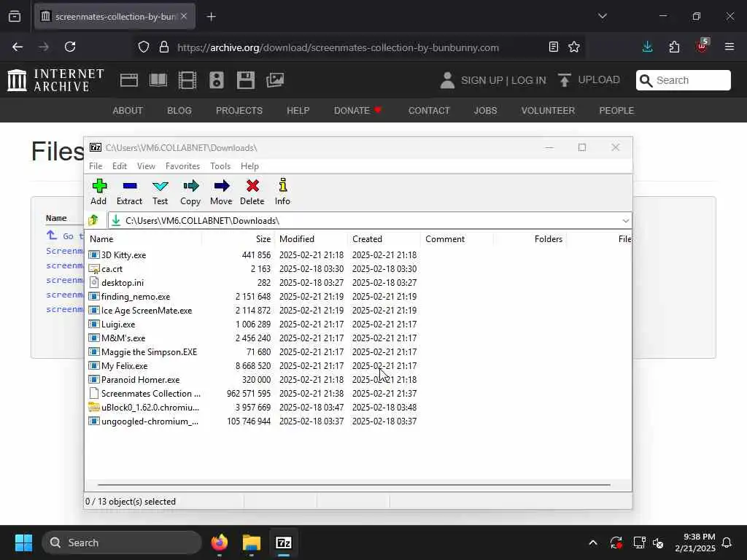The image size is (747, 560).
Task: Click Firefox back navigation arrow
Action: tap(18, 47)
